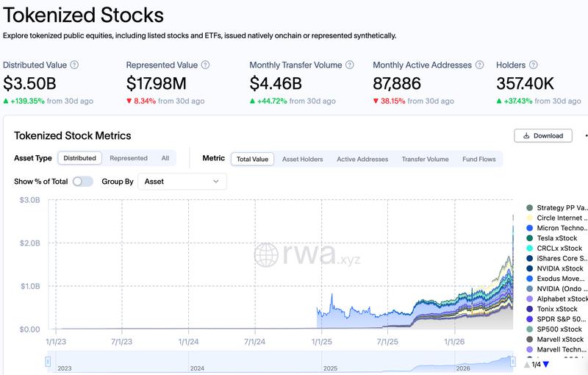
Task: Open Distributed Value help icon
Action: click(75, 65)
